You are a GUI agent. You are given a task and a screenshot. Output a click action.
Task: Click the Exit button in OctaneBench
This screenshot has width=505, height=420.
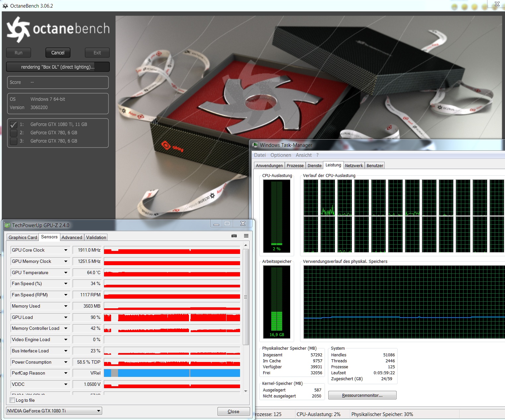point(97,53)
